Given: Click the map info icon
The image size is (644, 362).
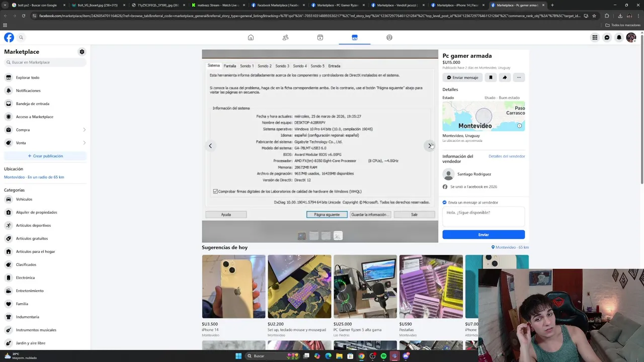Looking at the screenshot, I should pos(519,126).
